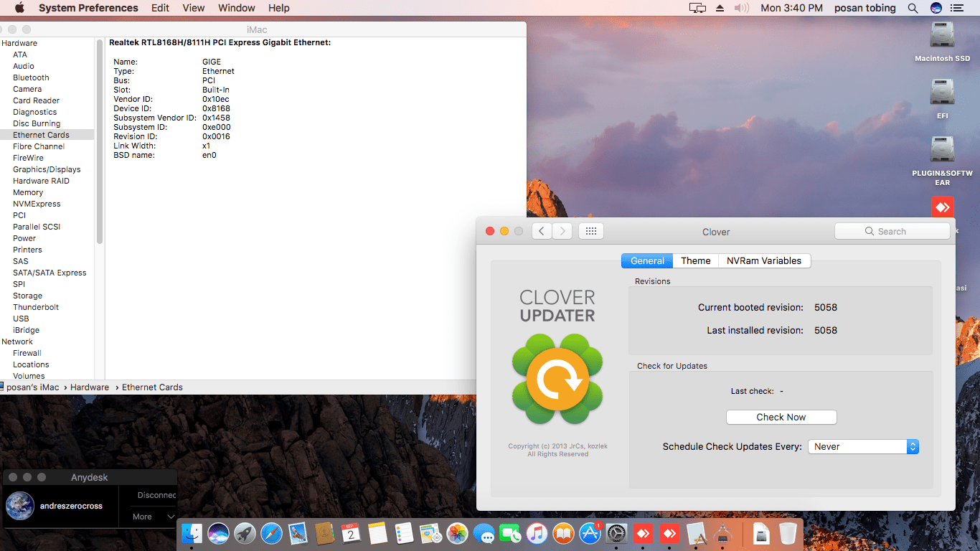The height and width of the screenshot is (551, 980).
Task: Select USB in the hardware list
Action: 21,319
